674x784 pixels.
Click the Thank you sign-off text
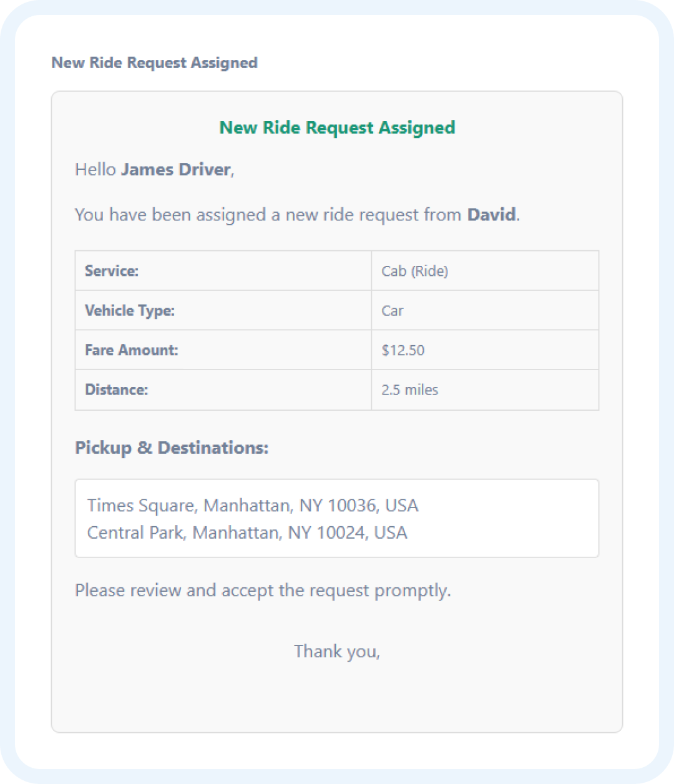(x=337, y=652)
